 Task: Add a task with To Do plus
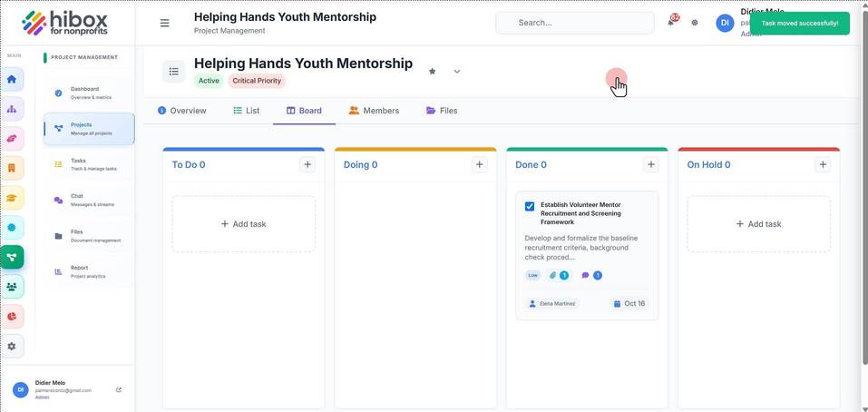(307, 164)
